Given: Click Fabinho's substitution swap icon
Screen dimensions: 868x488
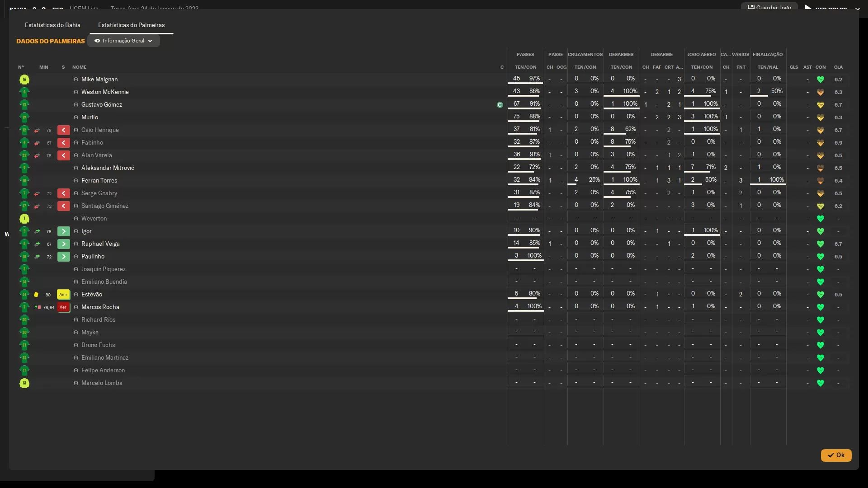Looking at the screenshot, I should [x=37, y=143].
